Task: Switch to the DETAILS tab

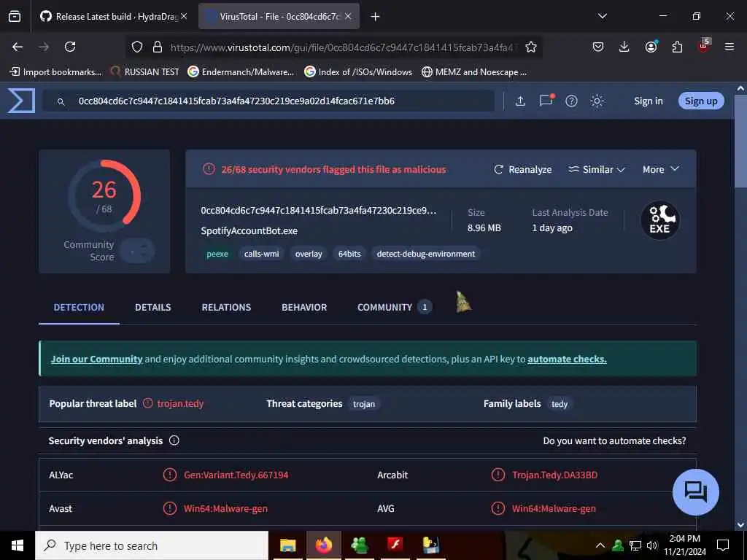Action: click(153, 308)
